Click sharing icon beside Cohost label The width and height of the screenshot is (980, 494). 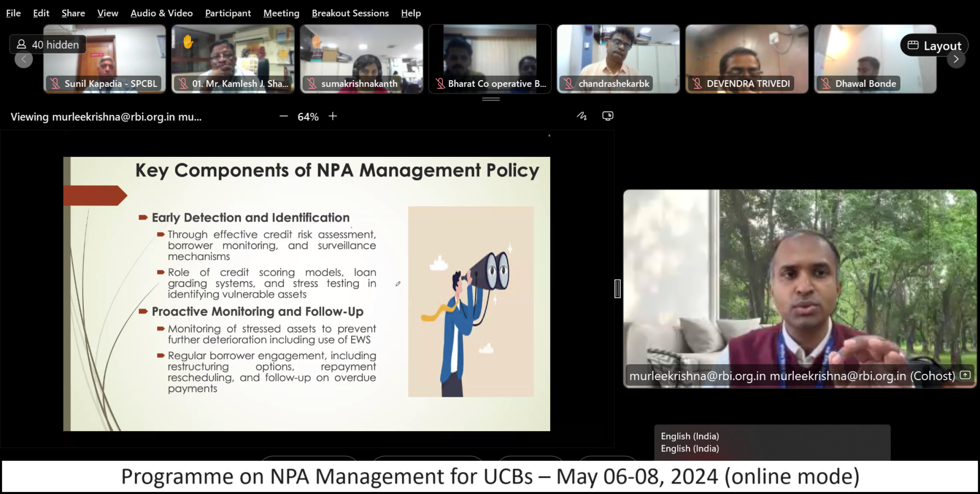tap(965, 375)
